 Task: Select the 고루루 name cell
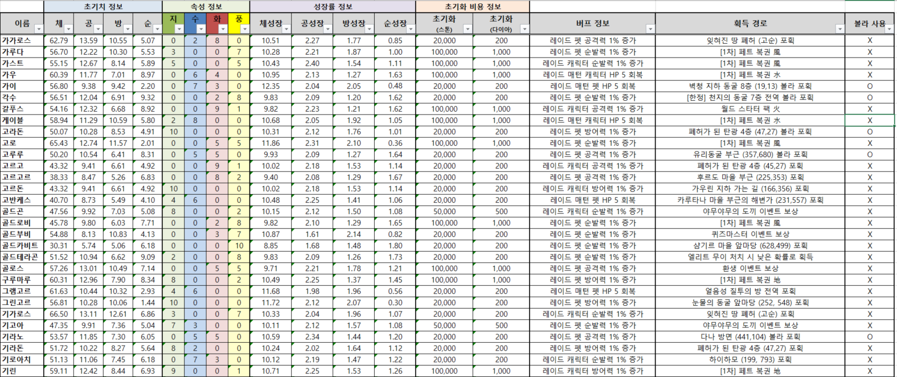pos(22,154)
